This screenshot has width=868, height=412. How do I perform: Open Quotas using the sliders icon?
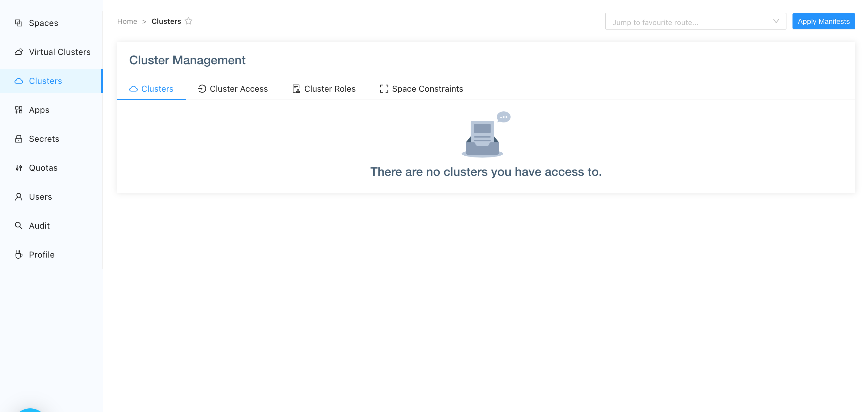(19, 168)
